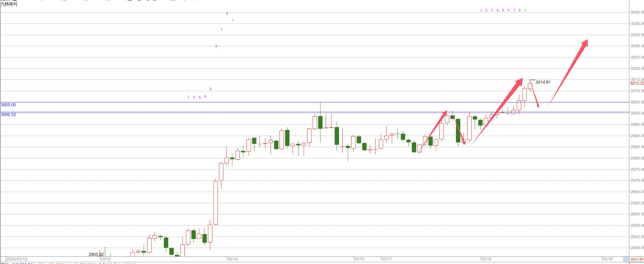Viewport: 644px width, 264px height.
Task: Click 2985.00 on the price axis
Action: pyautogui.click(x=637, y=147)
